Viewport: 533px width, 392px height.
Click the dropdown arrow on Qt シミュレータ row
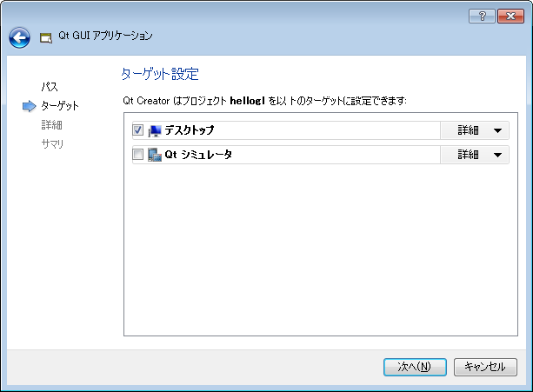coord(497,156)
